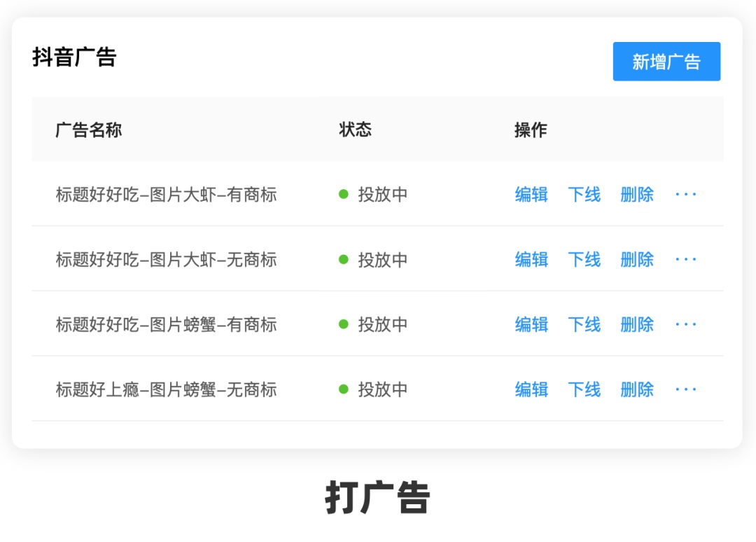This screenshot has height=542, width=756.
Task: Click 投放中 status of 标题好好吃-图片螃蟹-有商标
Action: tap(374, 324)
